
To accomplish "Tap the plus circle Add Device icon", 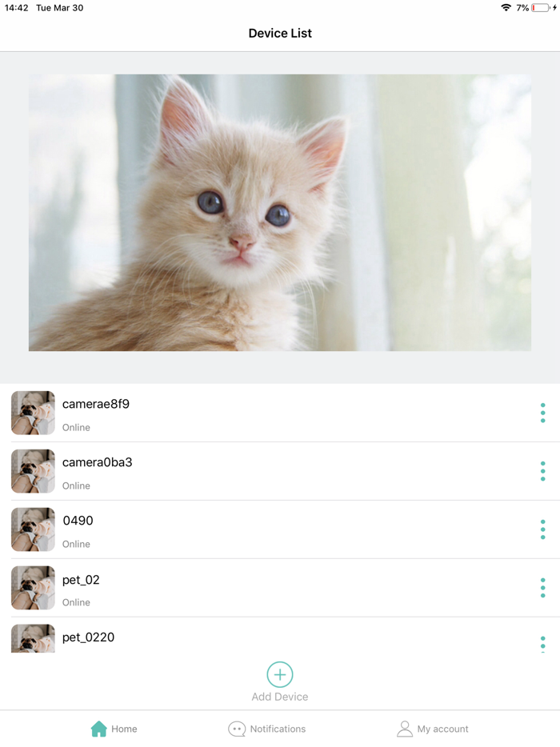I will 280,674.
